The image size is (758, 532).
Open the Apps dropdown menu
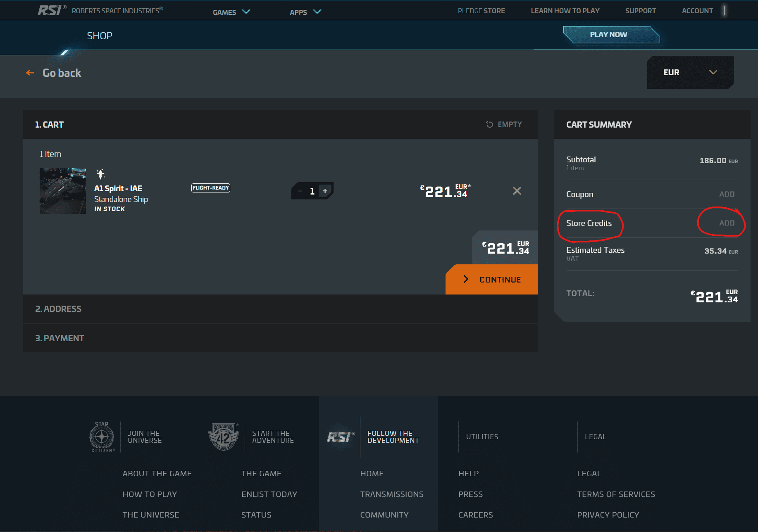pyautogui.click(x=305, y=12)
